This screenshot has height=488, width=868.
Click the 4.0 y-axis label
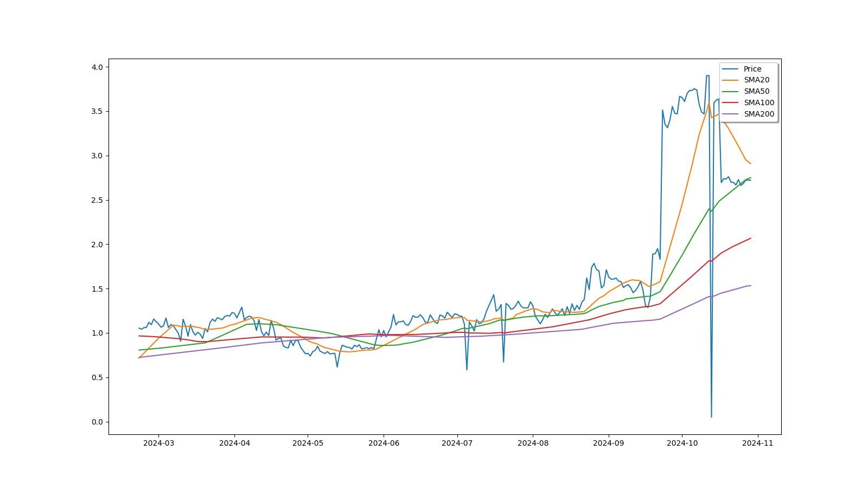tap(97, 67)
